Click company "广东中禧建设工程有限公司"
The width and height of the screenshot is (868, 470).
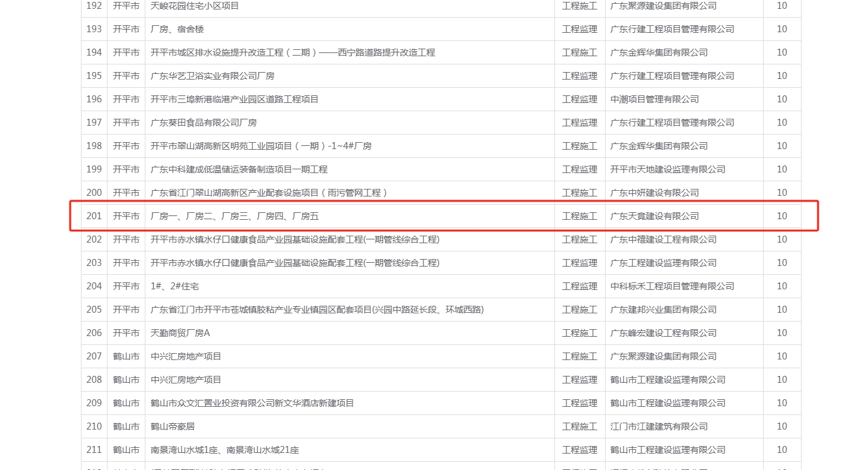(x=663, y=239)
